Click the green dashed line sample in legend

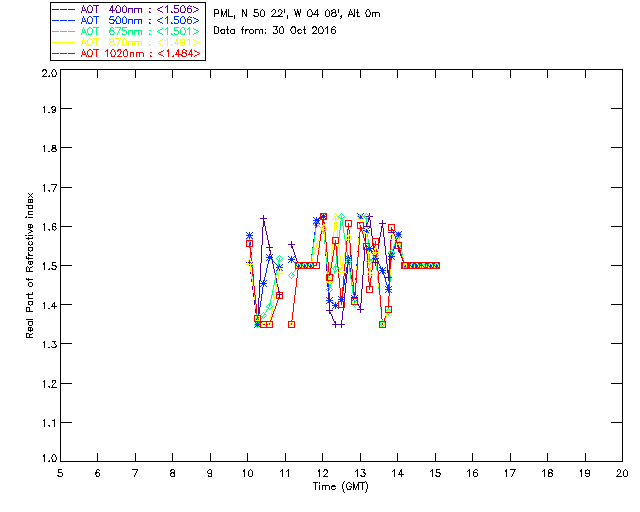pos(64,31)
